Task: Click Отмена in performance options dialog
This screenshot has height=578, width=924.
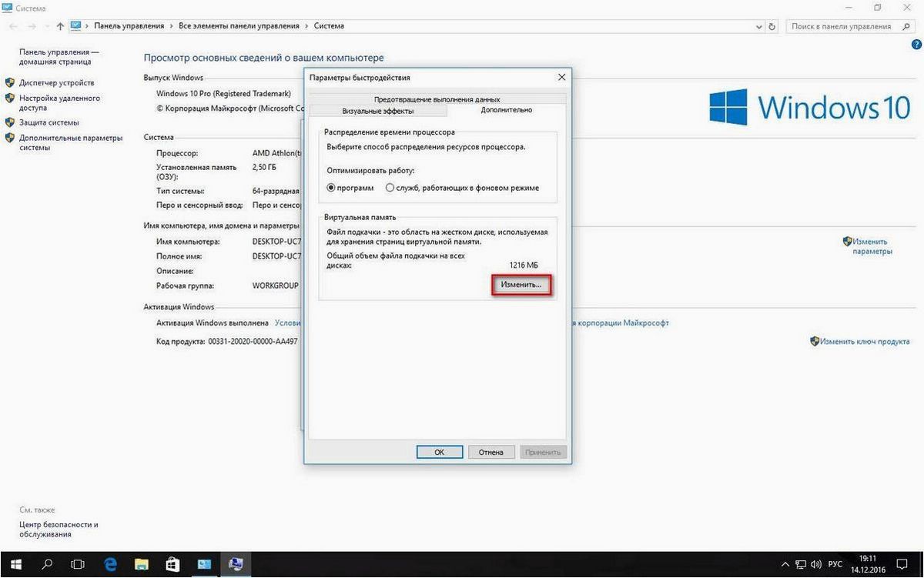Action: pyautogui.click(x=490, y=452)
